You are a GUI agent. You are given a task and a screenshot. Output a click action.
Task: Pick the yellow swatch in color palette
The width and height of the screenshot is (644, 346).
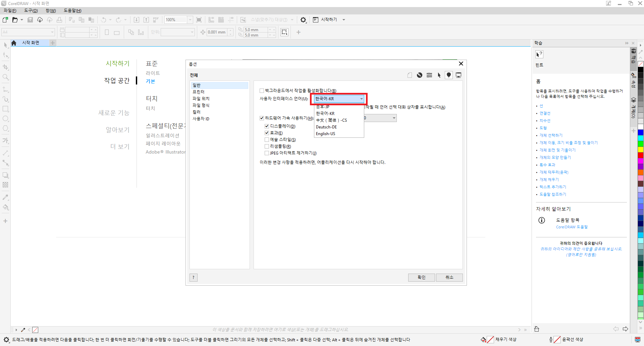pos(641,149)
